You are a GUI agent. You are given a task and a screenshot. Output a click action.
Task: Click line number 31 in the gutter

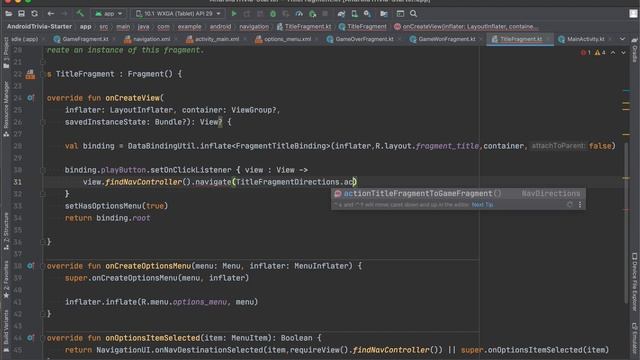(x=17, y=182)
